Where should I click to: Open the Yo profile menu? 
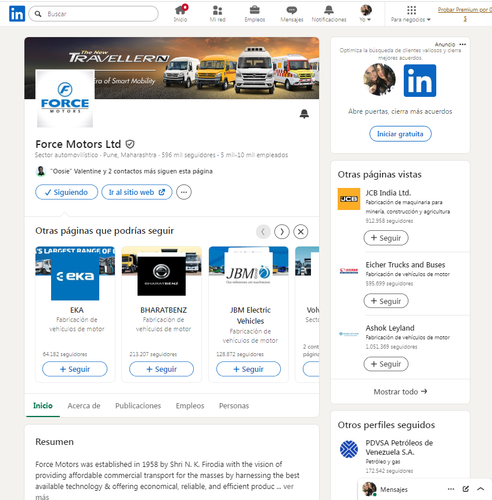click(366, 14)
